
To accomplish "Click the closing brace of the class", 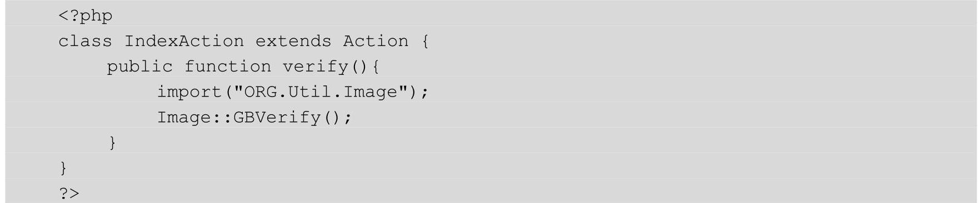I will click(63, 168).
